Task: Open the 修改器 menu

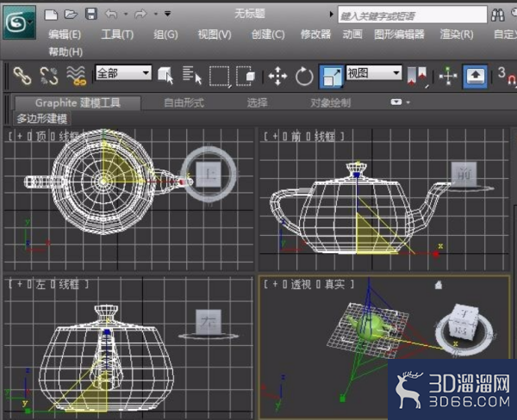Action: tap(315, 34)
